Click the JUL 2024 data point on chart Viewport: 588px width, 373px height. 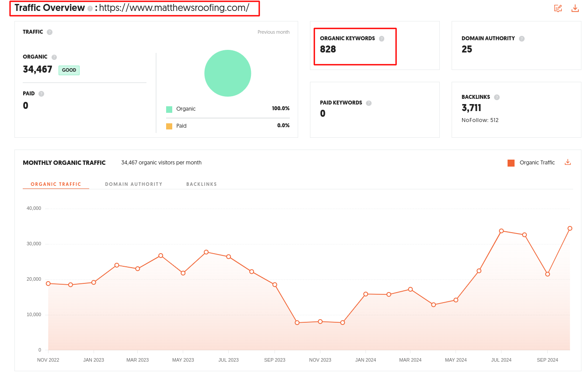pos(501,231)
